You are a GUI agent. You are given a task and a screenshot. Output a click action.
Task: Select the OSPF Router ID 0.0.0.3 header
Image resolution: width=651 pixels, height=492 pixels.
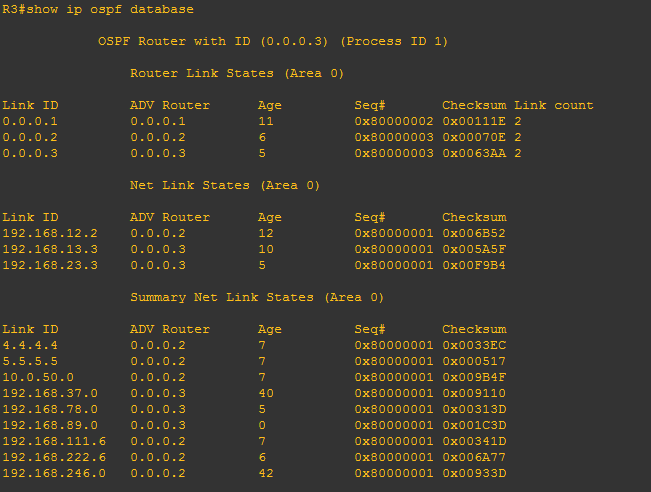[273, 42]
